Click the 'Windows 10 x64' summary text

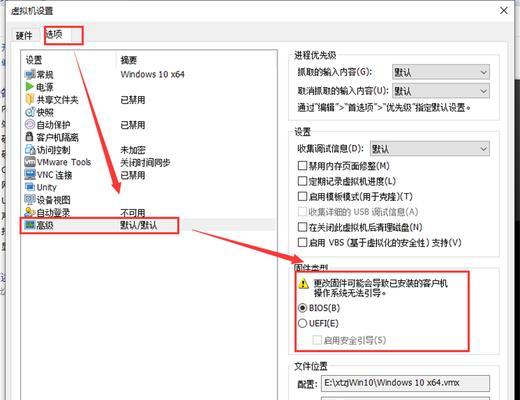pos(152,74)
